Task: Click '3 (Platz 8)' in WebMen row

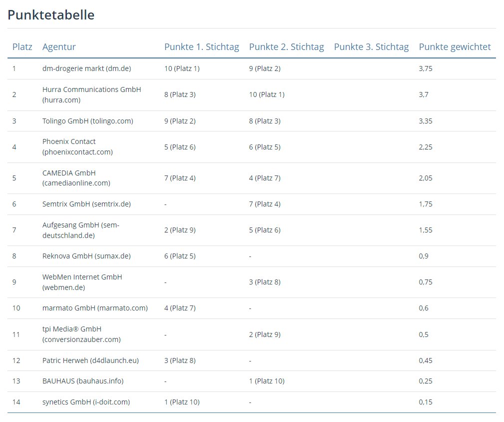Action: tap(265, 282)
